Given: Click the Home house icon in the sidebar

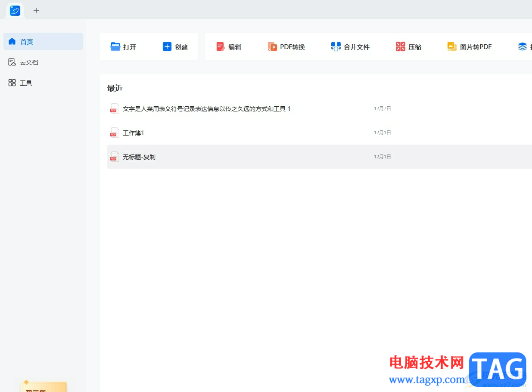Looking at the screenshot, I should coord(12,41).
